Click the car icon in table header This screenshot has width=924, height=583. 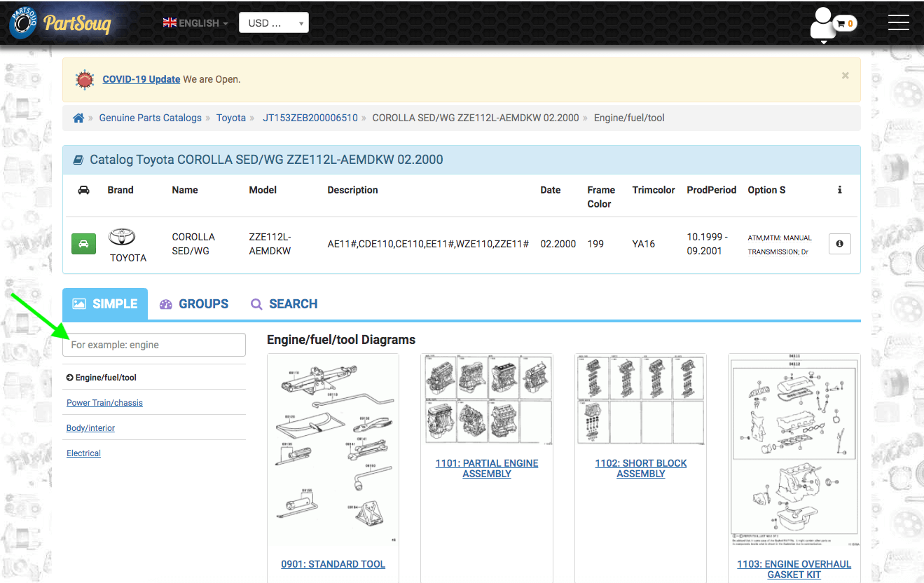(x=83, y=190)
